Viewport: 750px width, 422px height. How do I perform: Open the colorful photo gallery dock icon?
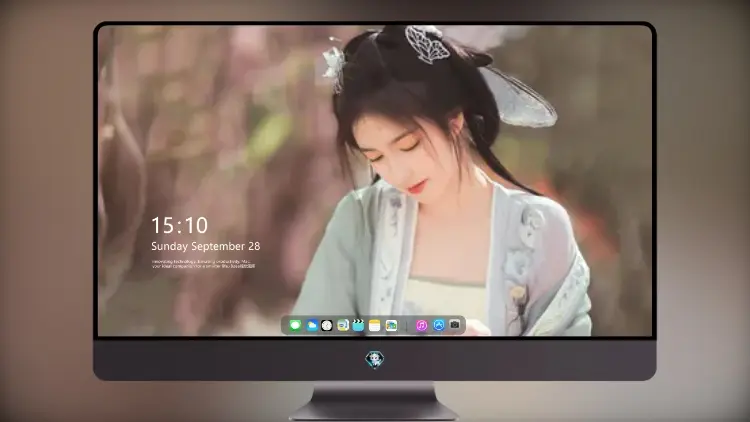pyautogui.click(x=391, y=325)
